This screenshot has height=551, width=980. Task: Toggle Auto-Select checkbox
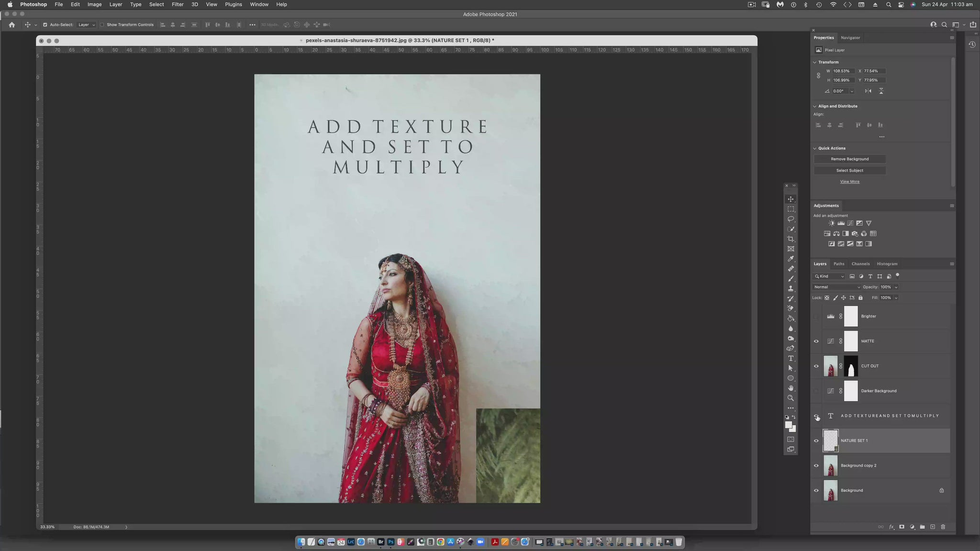pyautogui.click(x=45, y=25)
